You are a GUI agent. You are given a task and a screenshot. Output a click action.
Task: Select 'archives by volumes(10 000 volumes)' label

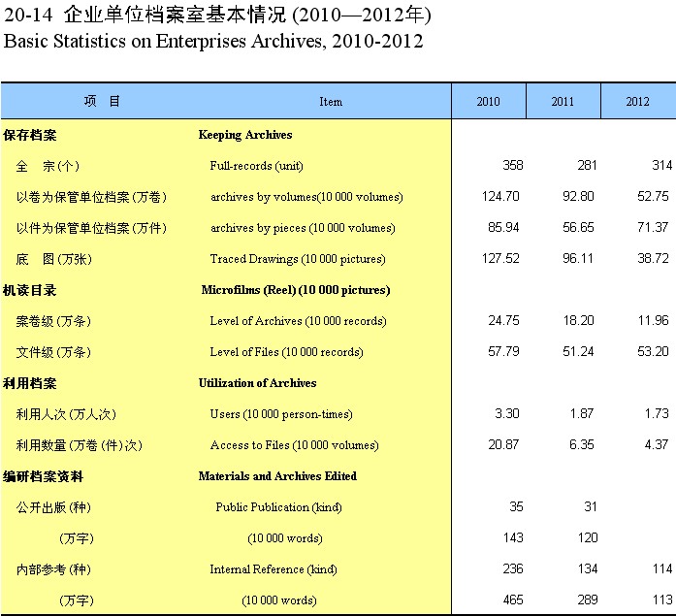[306, 197]
